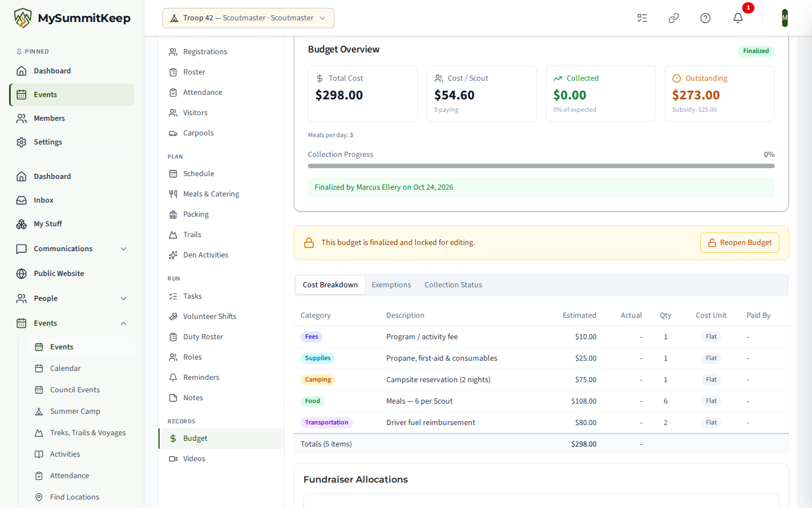
Task: Click the link chain icon in header
Action: pyautogui.click(x=673, y=18)
